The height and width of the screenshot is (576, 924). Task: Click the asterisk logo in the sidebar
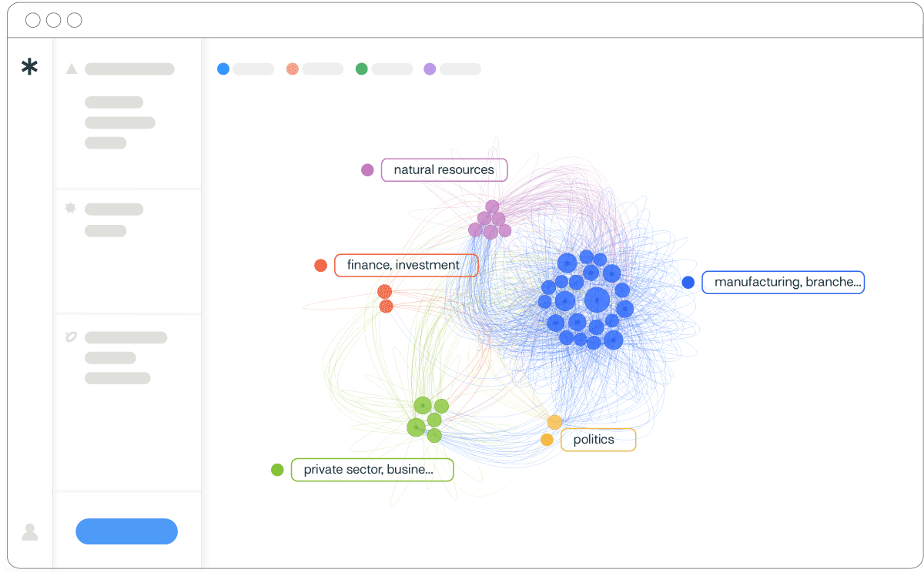pyautogui.click(x=29, y=68)
